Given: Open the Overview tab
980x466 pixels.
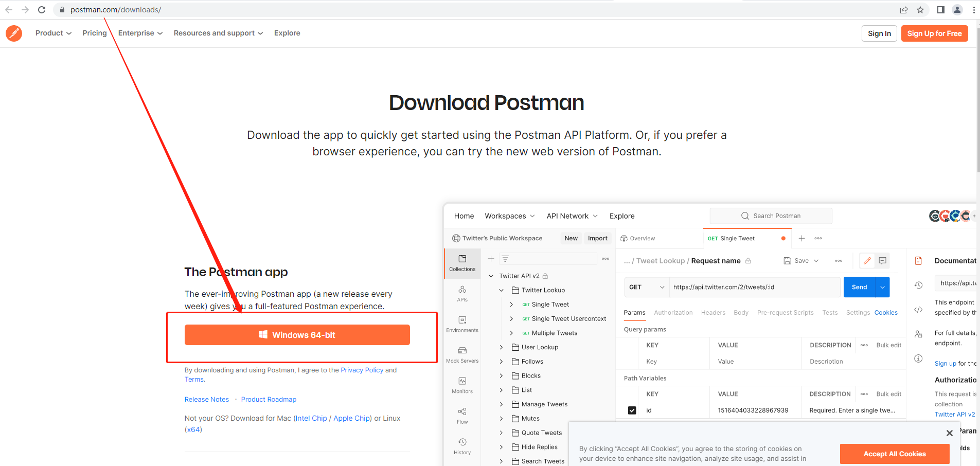Looking at the screenshot, I should coord(638,238).
